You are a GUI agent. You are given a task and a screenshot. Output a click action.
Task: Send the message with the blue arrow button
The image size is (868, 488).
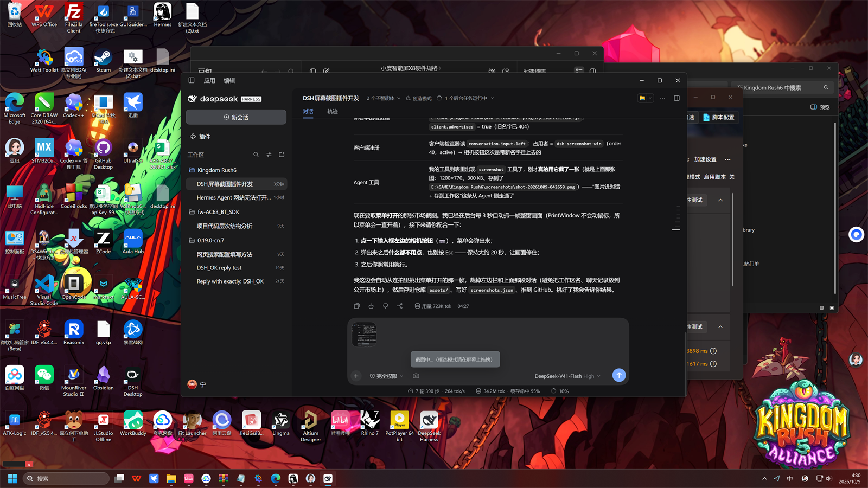[619, 375]
